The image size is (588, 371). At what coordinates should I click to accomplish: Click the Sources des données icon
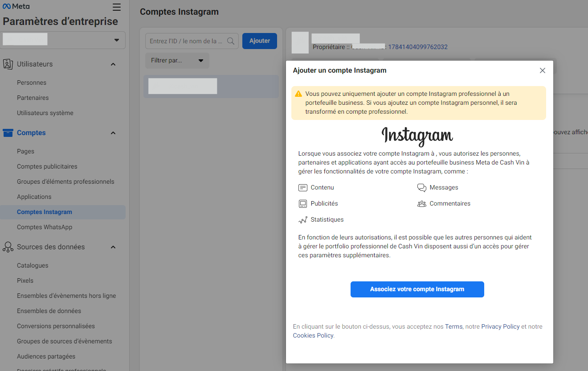tap(8, 247)
